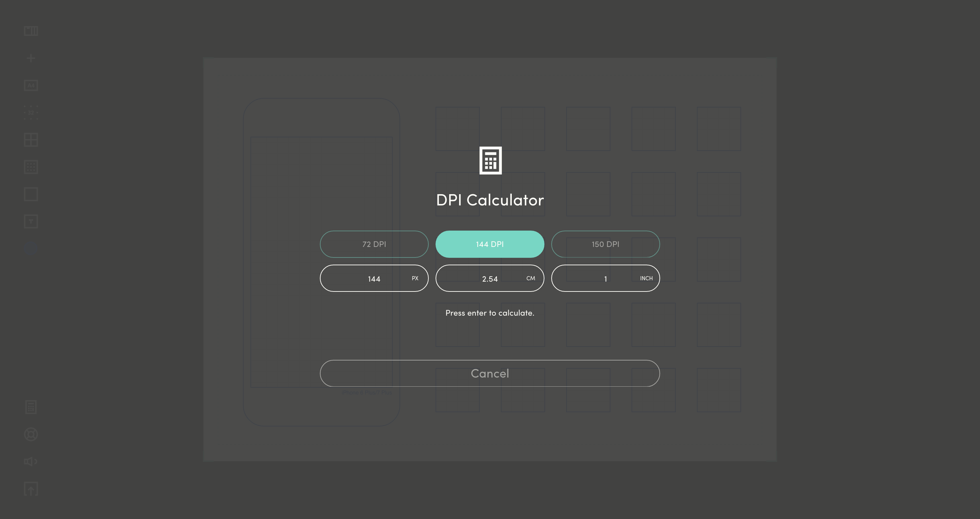This screenshot has height=519, width=980.
Task: Select the text box T icon
Action: coord(31,221)
